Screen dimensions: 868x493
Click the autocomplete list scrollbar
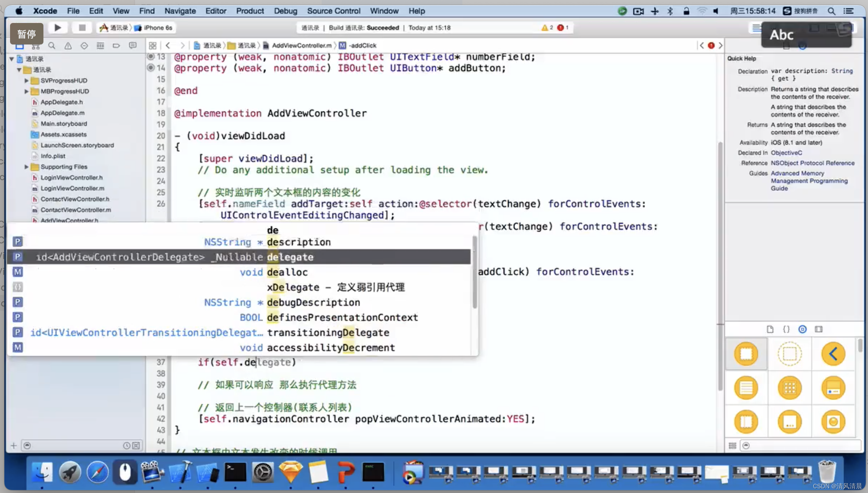point(475,273)
